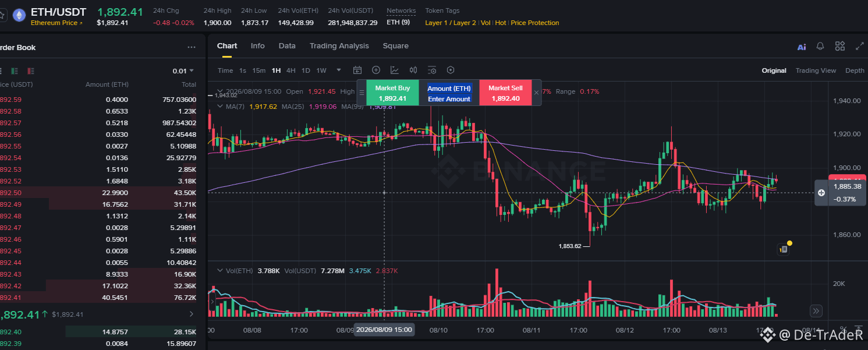Open the chart layout grid icon
868x350 pixels.
tap(839, 46)
